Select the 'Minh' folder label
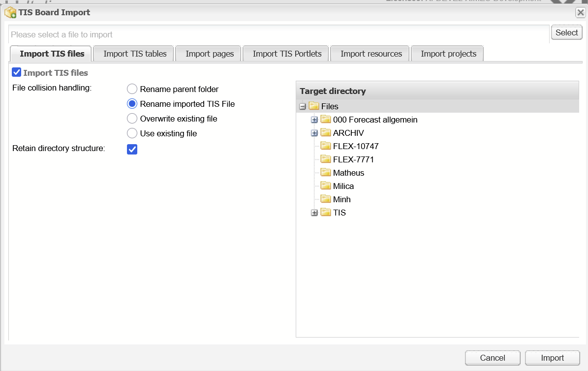 coord(341,200)
